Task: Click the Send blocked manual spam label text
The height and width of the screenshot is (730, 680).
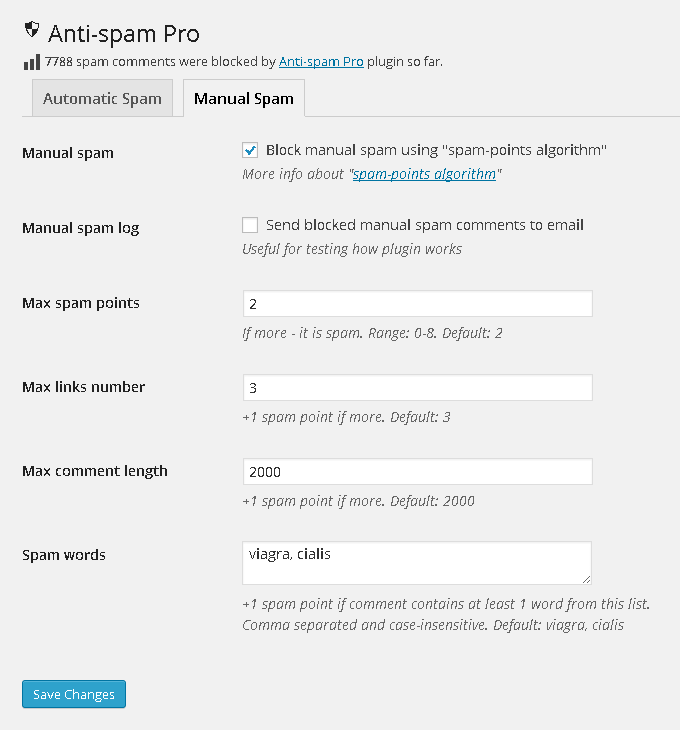Action: 424,225
